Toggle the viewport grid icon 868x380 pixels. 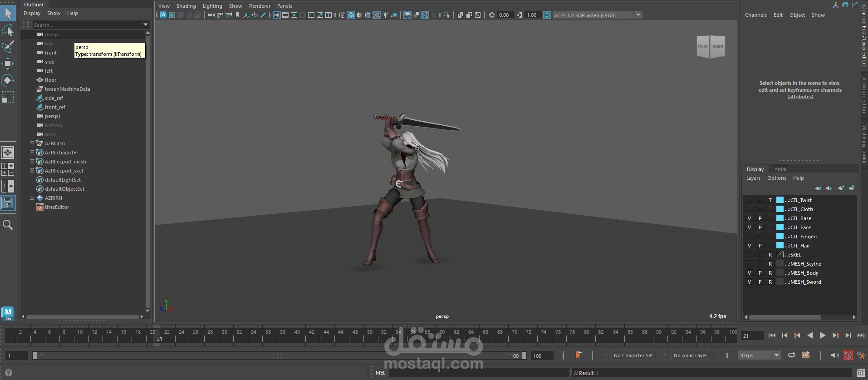(x=276, y=15)
